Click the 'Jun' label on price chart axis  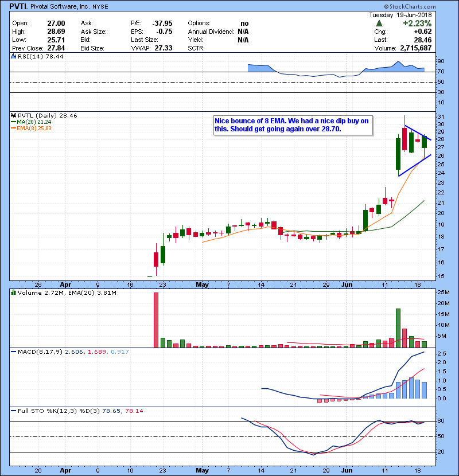[347, 284]
